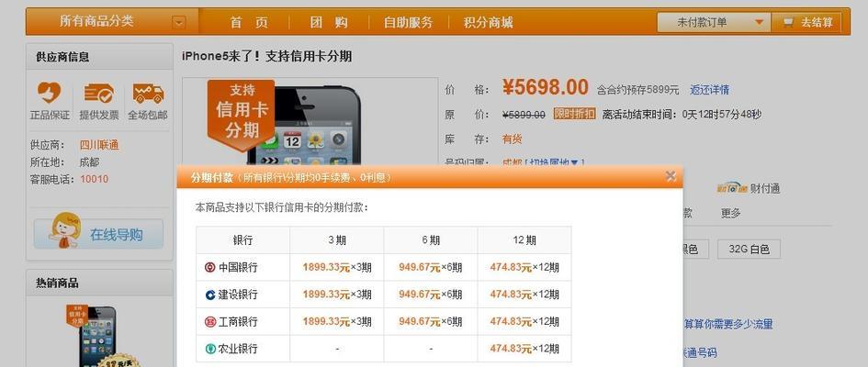The width and height of the screenshot is (868, 367).
Task: Click the 12期 column header
Action: click(x=524, y=240)
